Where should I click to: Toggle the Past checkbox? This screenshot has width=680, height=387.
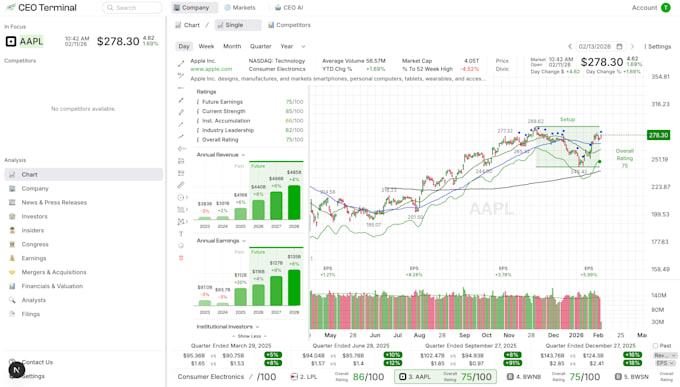point(655,346)
